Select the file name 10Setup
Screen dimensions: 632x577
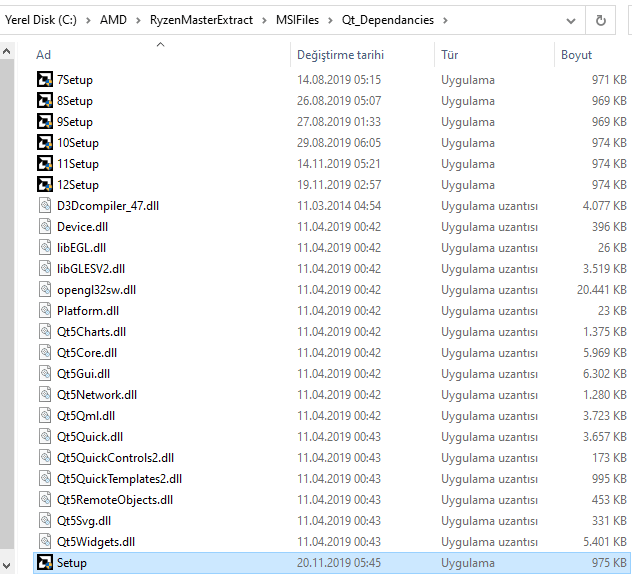click(x=78, y=143)
